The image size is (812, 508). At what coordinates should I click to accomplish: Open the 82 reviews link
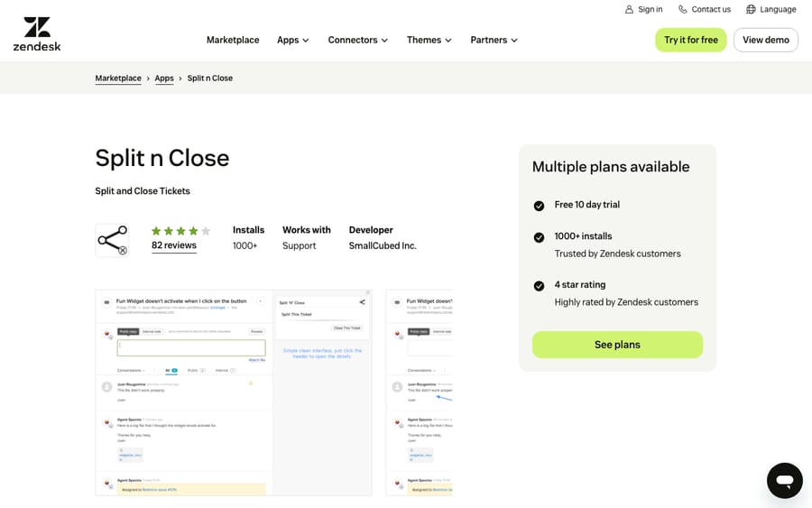(174, 245)
